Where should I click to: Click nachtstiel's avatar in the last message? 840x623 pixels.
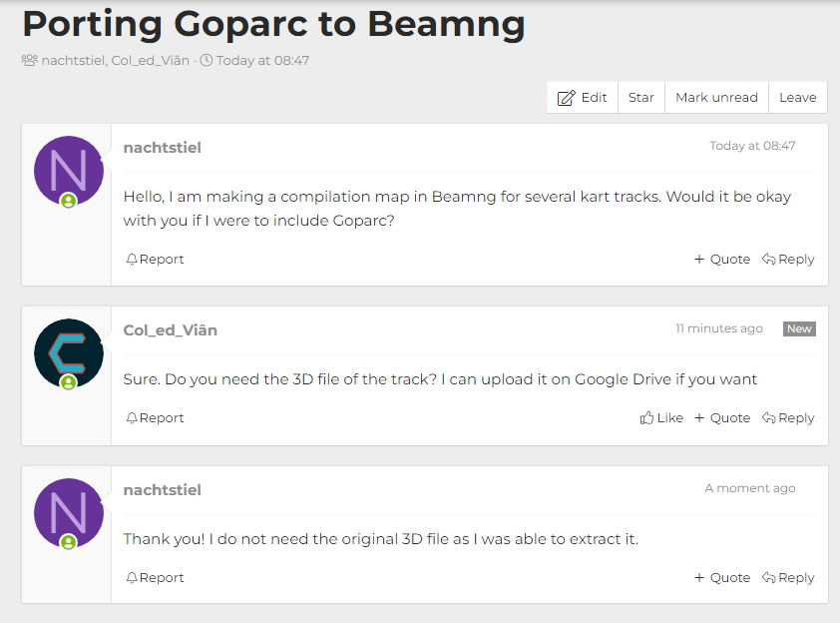coord(68,513)
